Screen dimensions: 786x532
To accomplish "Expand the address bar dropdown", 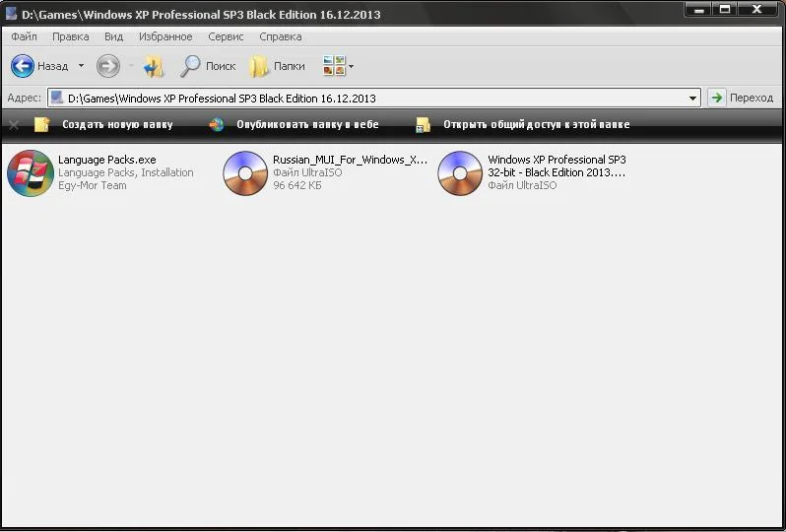I will [692, 99].
